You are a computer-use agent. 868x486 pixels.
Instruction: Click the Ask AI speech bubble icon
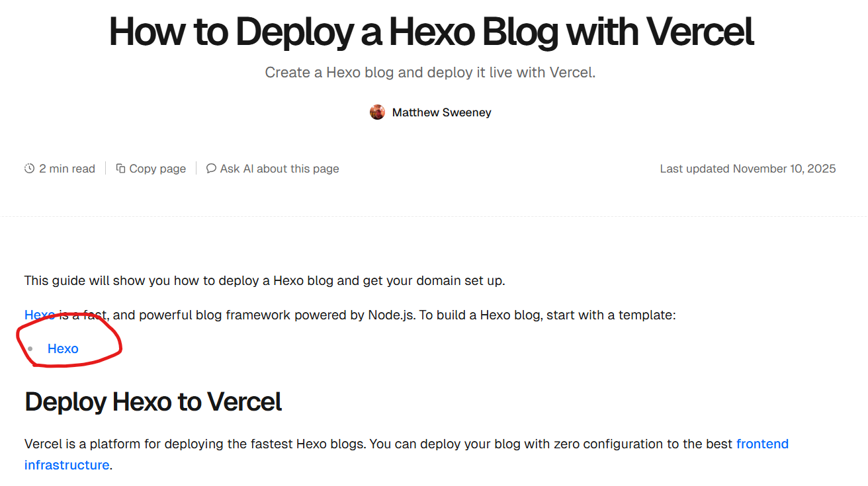[x=211, y=169]
